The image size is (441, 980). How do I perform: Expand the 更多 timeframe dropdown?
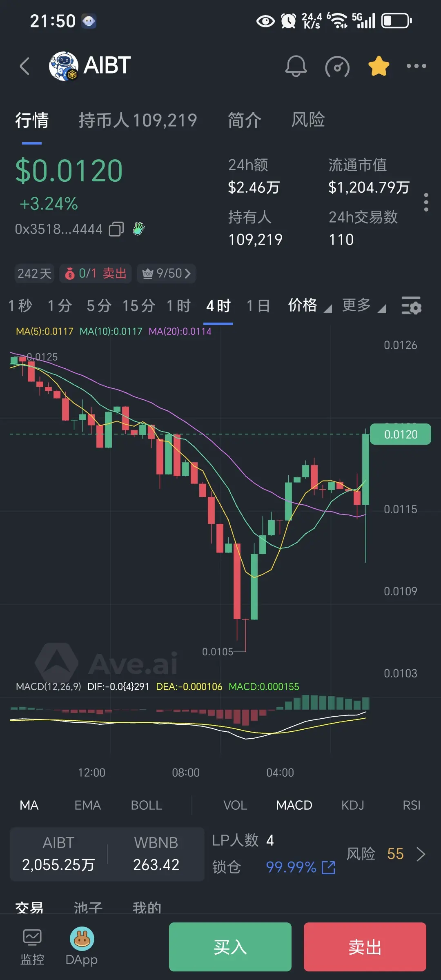pyautogui.click(x=364, y=305)
